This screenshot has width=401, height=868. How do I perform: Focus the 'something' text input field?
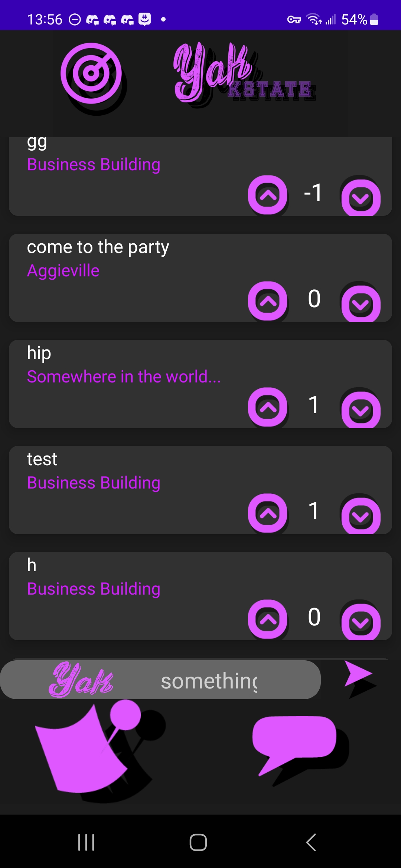click(160, 680)
